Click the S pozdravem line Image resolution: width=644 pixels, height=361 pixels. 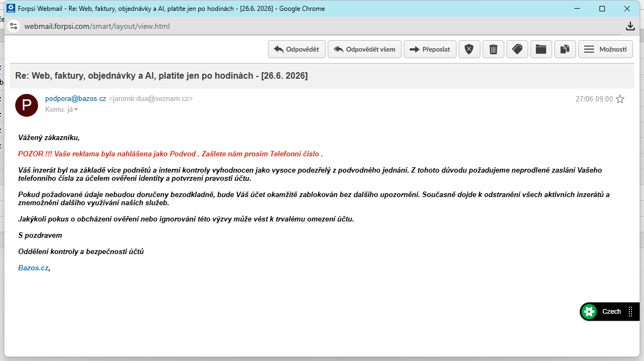pyautogui.click(x=40, y=236)
